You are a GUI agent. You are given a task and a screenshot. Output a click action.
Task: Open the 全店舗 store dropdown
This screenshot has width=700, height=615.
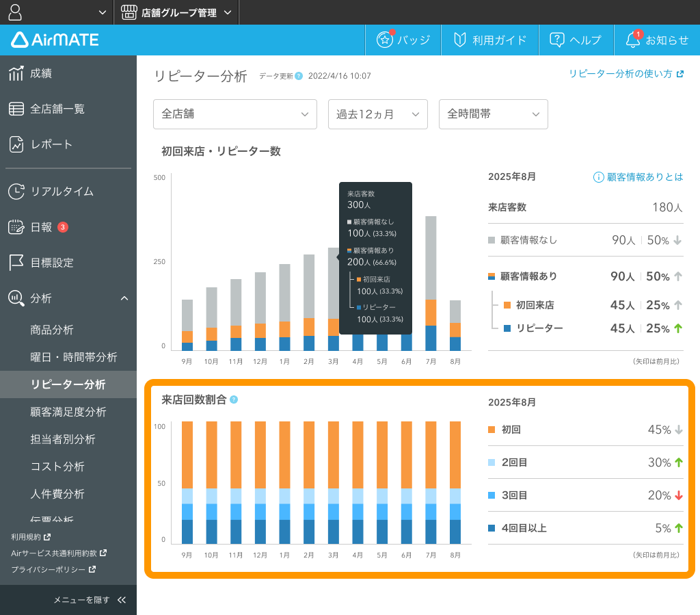coord(235,114)
